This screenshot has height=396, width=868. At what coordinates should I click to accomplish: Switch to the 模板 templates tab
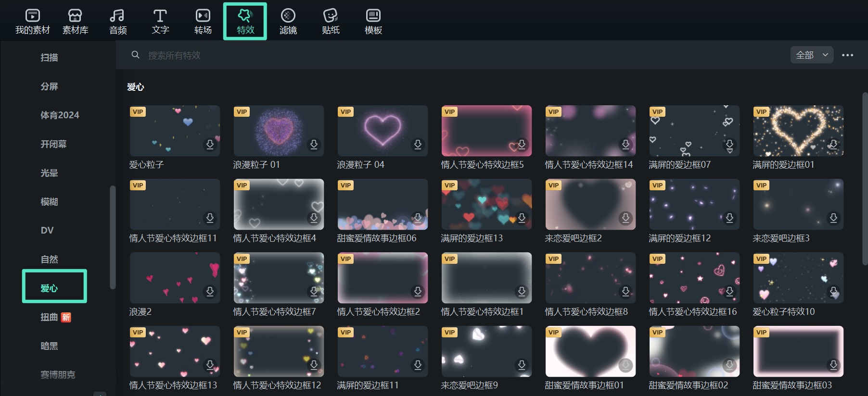click(x=373, y=22)
